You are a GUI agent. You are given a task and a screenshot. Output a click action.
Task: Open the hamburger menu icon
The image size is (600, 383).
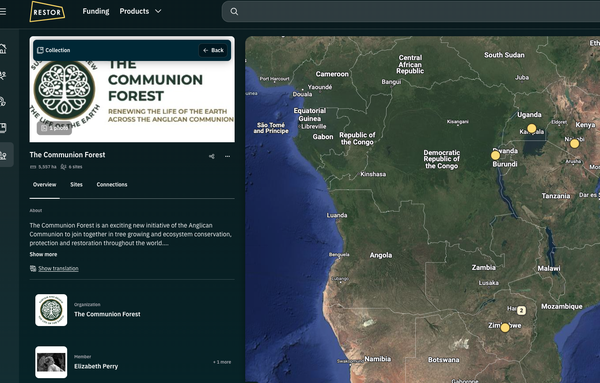[3, 11]
